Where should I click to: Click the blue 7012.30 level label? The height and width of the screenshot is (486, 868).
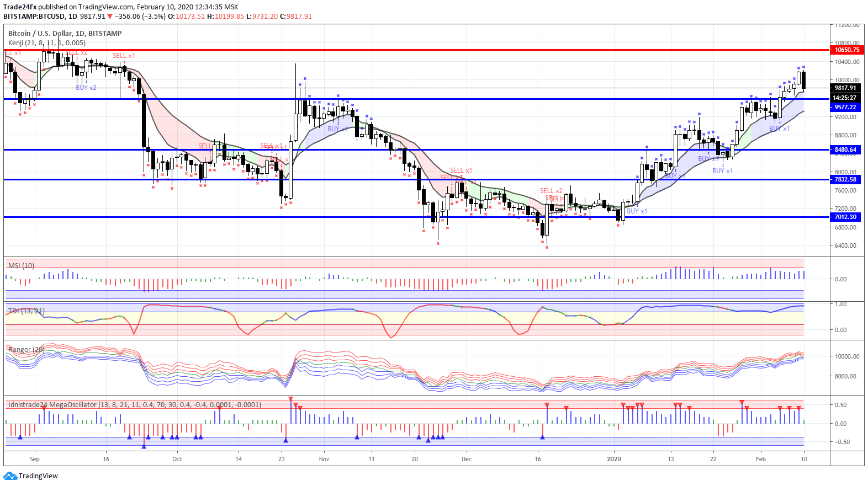click(x=845, y=217)
